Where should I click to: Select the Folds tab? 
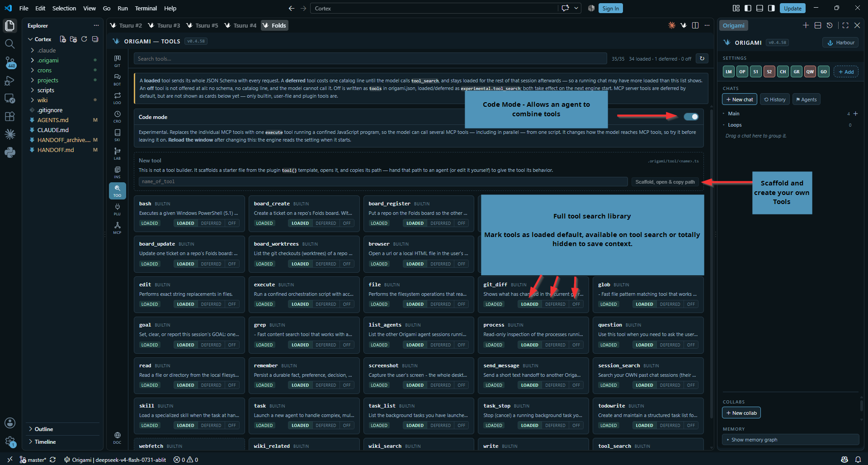(x=274, y=25)
